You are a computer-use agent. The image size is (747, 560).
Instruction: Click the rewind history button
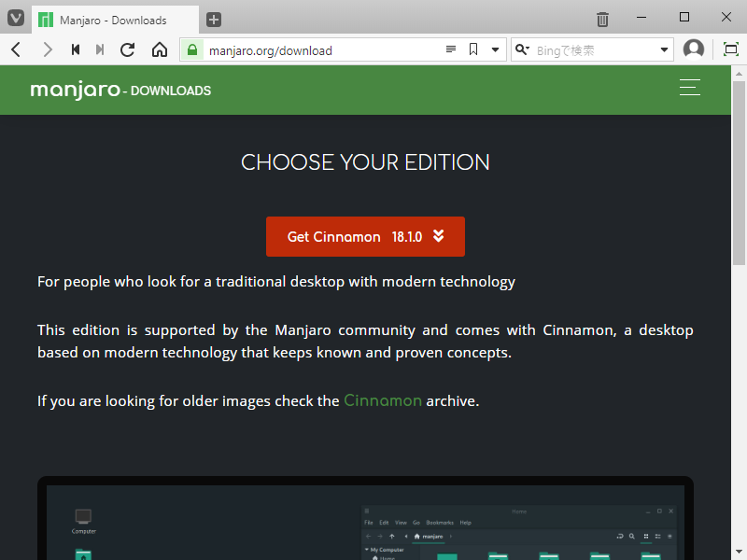[76, 49]
